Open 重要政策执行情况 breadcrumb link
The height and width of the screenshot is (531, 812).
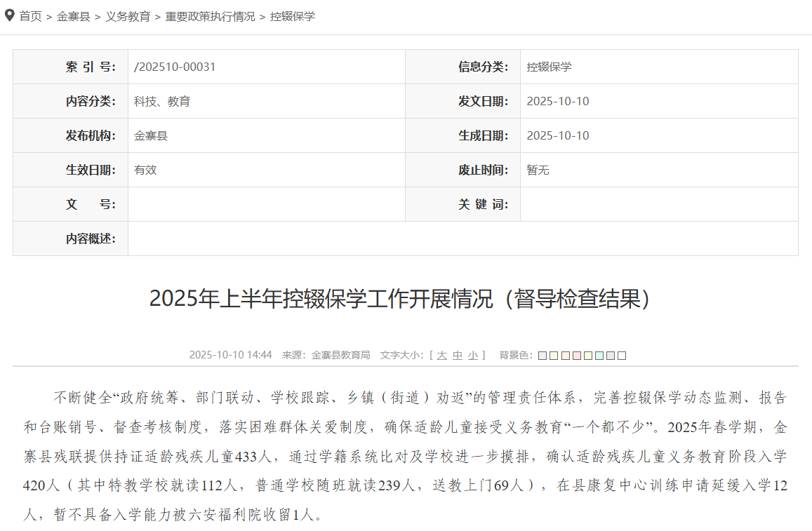210,16
